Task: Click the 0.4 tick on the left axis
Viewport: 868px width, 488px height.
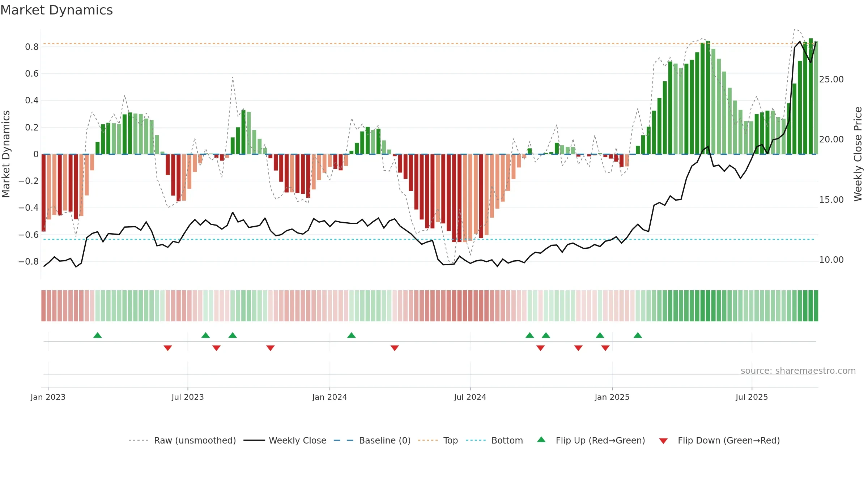Action: tap(32, 100)
